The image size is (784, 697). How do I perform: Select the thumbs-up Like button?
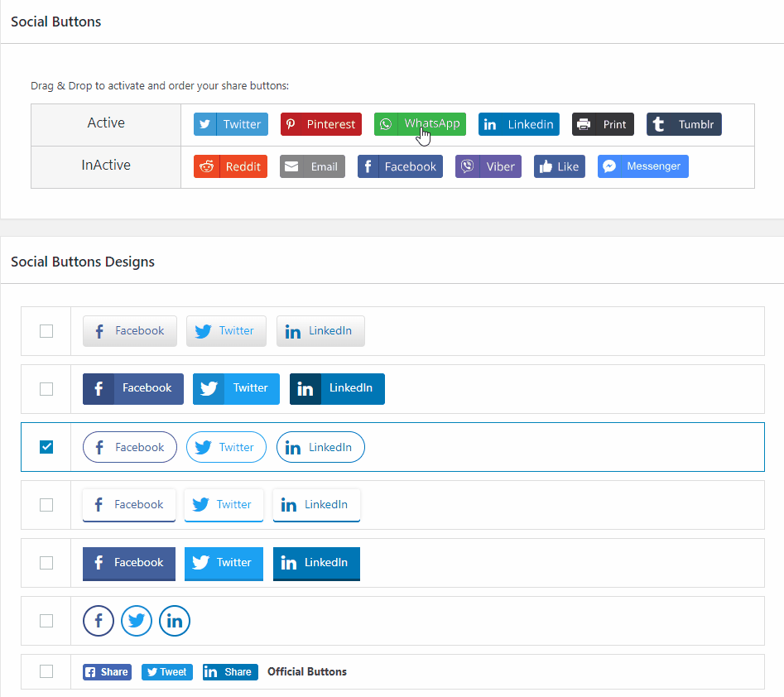[560, 166]
